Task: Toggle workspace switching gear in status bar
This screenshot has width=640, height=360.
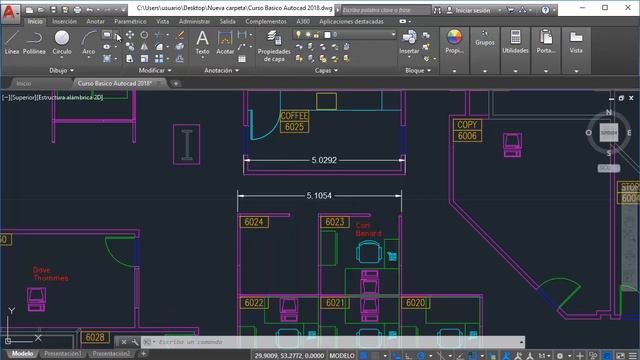Action: click(x=560, y=356)
